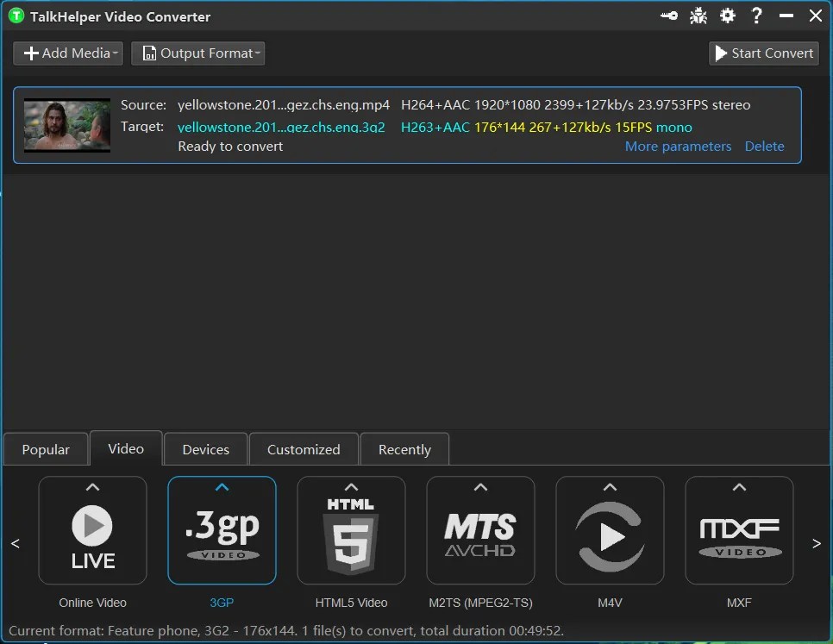The image size is (833, 644).
Task: Switch to the Devices tab
Action: tap(205, 448)
